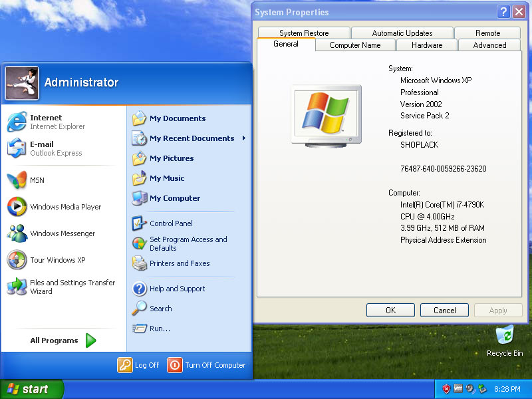Click the Apply button
Screen dimensions: 532x399
tap(498, 311)
